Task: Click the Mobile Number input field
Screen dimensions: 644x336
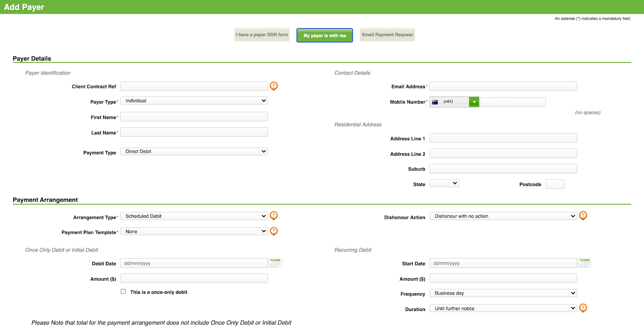Action: click(x=513, y=102)
